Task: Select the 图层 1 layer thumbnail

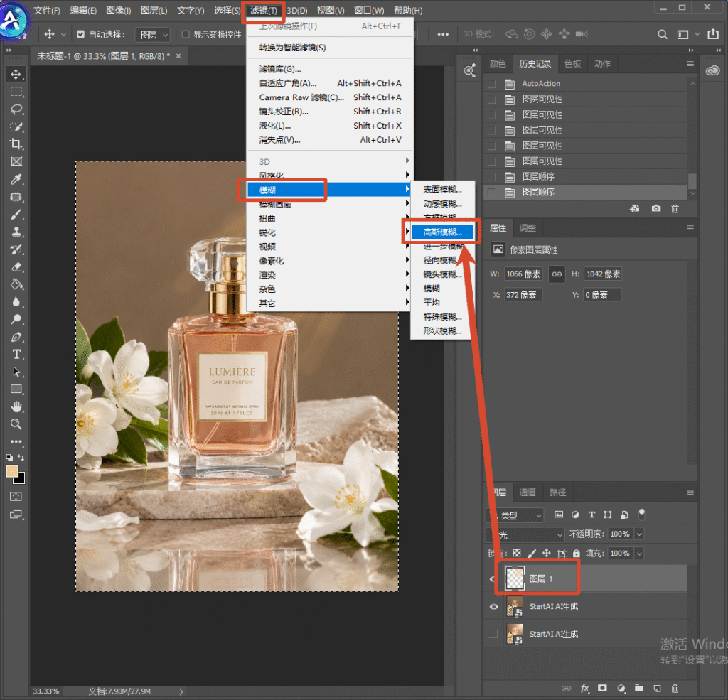Action: 515,578
